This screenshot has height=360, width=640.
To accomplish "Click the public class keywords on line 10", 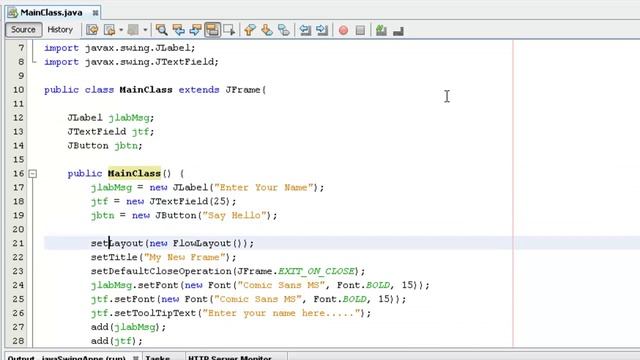I will [x=79, y=90].
